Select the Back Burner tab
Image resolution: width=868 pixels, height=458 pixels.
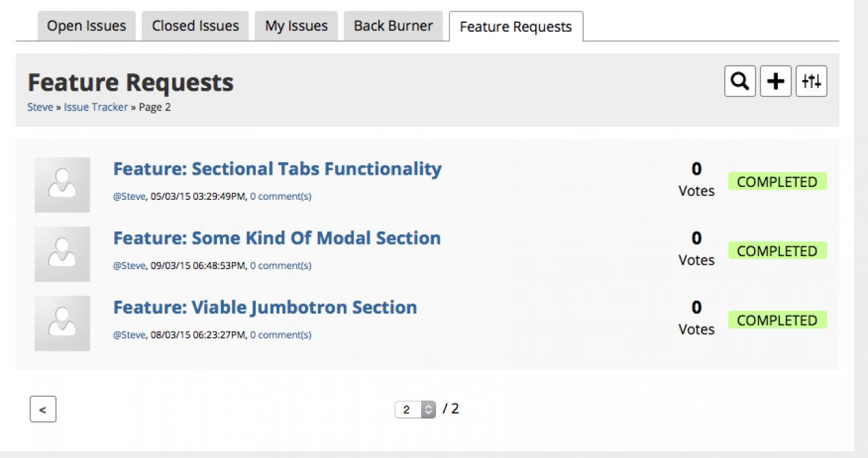tap(393, 26)
